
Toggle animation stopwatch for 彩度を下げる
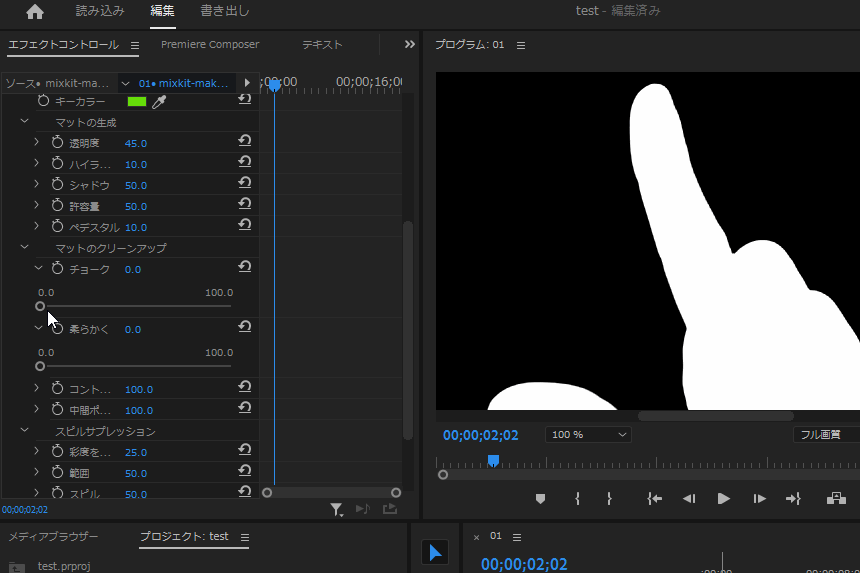57,451
